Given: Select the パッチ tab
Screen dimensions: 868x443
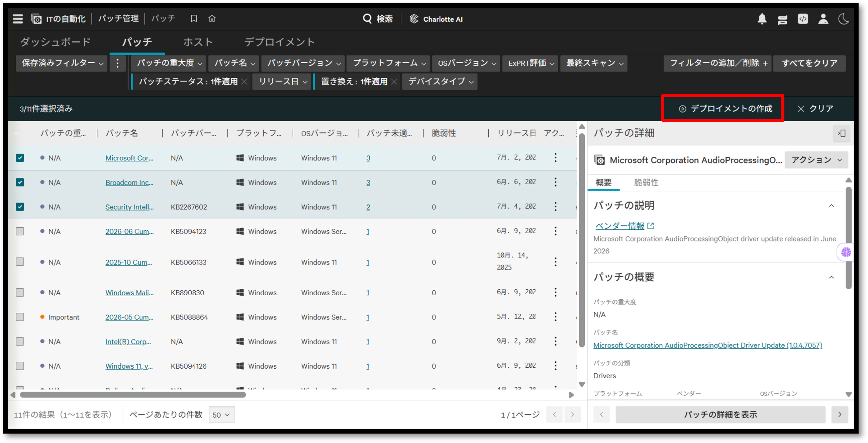Looking at the screenshot, I should (137, 42).
